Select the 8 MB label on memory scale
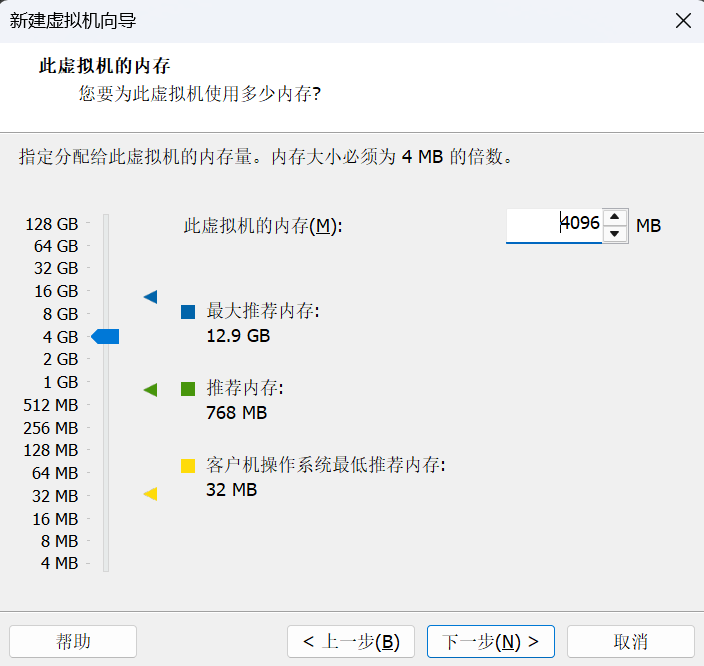This screenshot has height=666, width=704. pos(59,541)
